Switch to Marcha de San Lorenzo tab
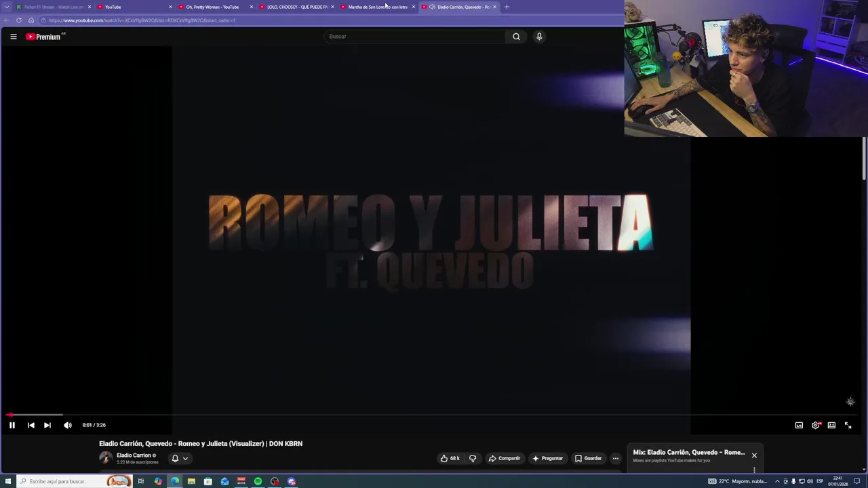Image resolution: width=868 pixels, height=488 pixels. 377,7
